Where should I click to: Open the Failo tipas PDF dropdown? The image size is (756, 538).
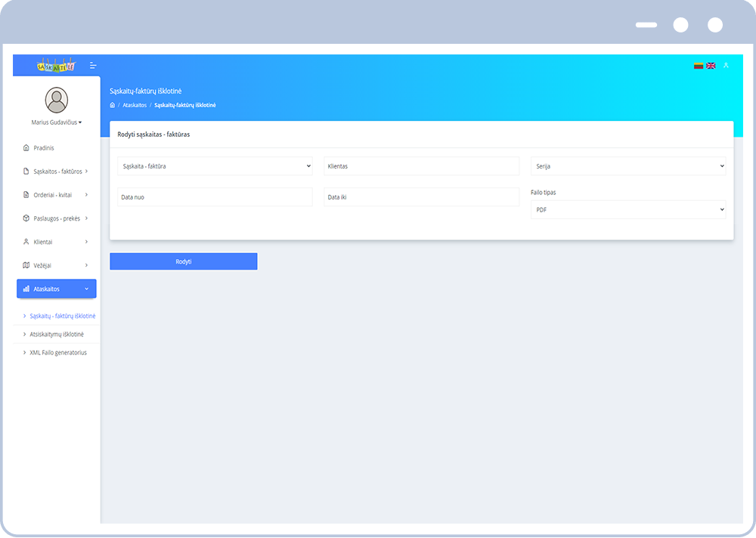tap(628, 210)
